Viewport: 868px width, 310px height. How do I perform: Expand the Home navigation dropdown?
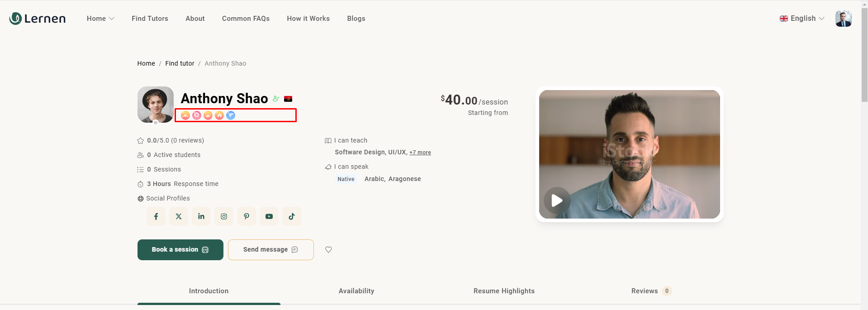(x=100, y=19)
